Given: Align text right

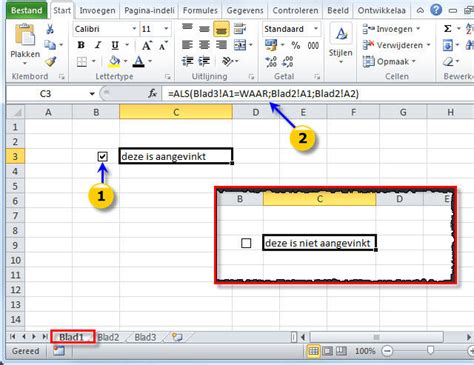Looking at the screenshot, I should [x=221, y=45].
